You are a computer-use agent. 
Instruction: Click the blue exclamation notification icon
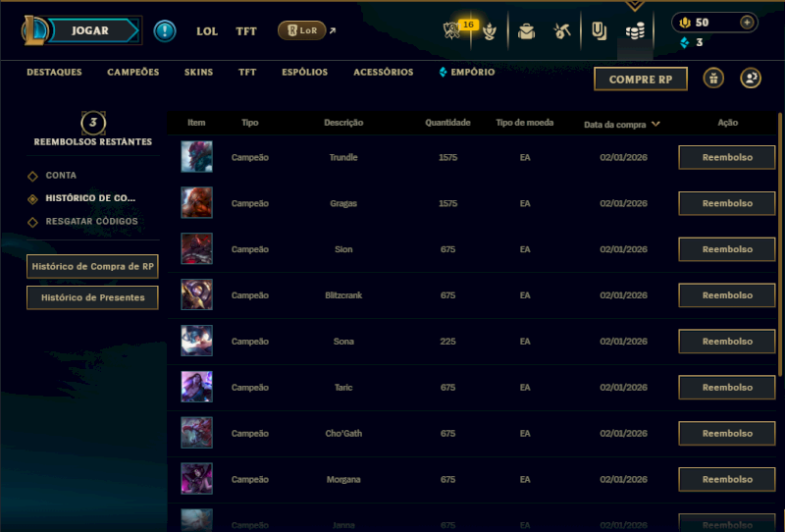click(165, 31)
